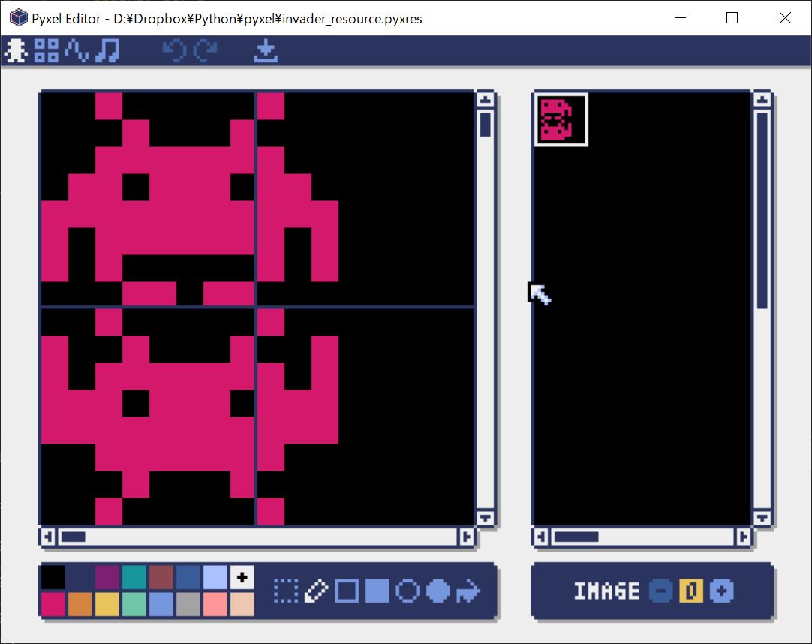Select the invader thumbnail in image panel

(561, 119)
